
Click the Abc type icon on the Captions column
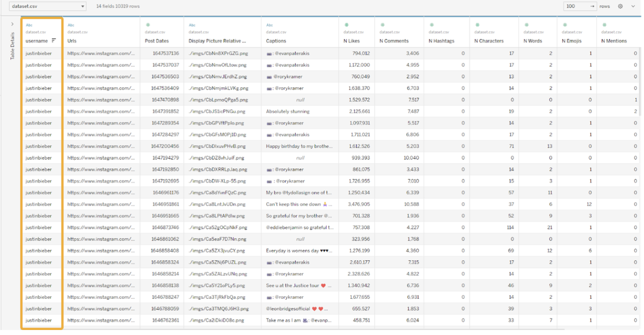pyautogui.click(x=269, y=25)
